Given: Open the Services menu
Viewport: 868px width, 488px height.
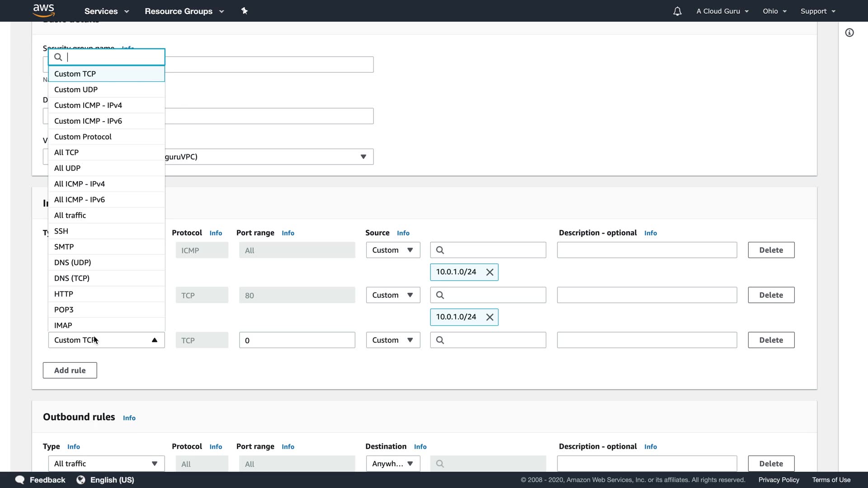Looking at the screenshot, I should coord(107,11).
